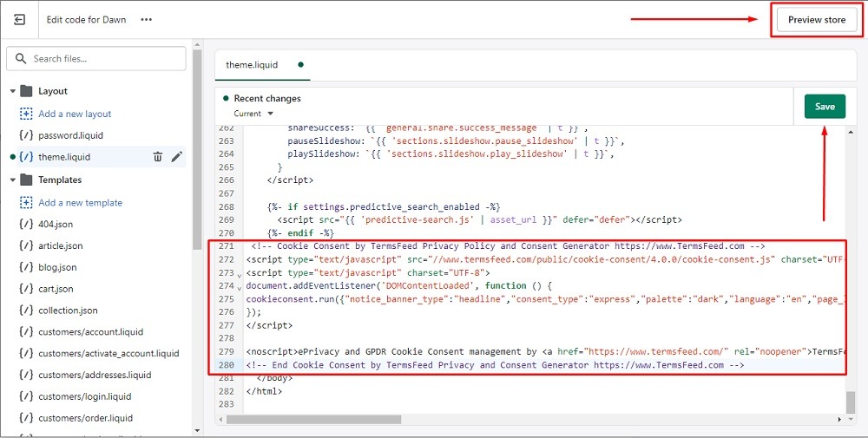Open cart.json template

pyautogui.click(x=56, y=289)
